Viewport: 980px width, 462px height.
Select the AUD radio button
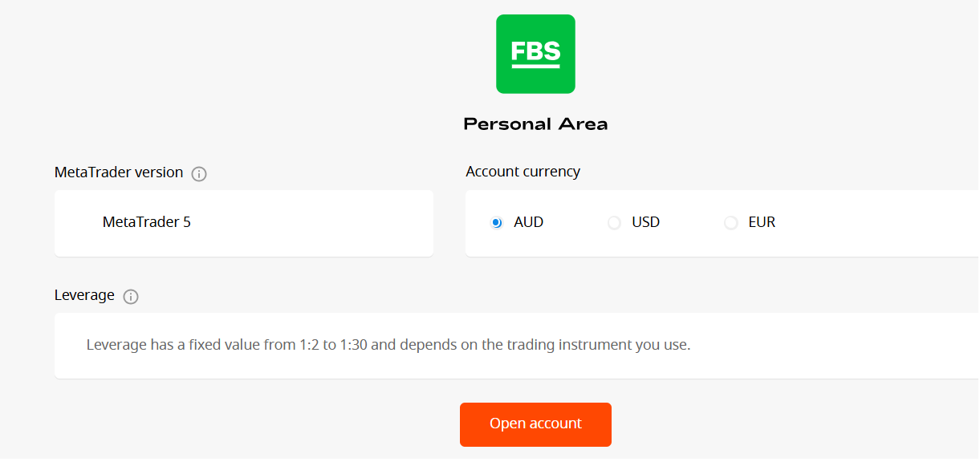coord(496,223)
